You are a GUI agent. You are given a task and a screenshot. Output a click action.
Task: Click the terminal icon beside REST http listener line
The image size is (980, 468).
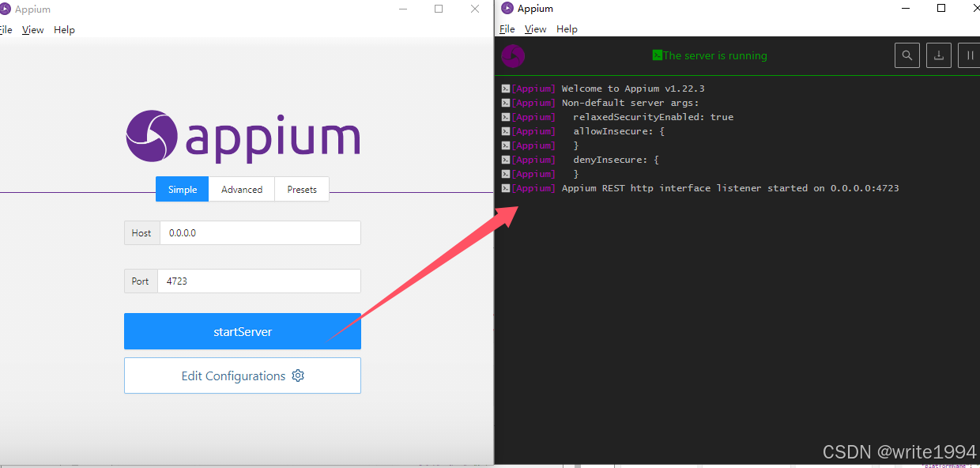(506, 188)
